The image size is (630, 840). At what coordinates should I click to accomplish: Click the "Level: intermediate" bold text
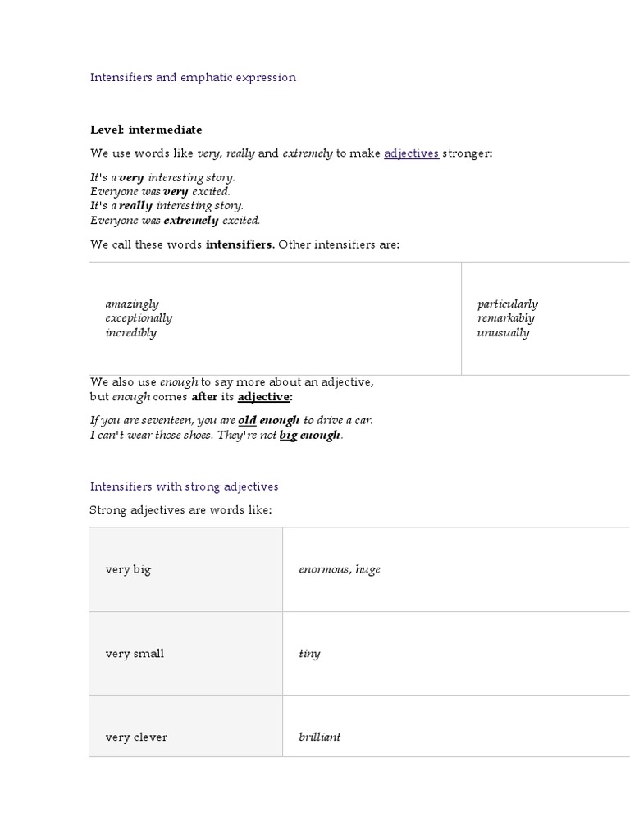[x=145, y=130]
